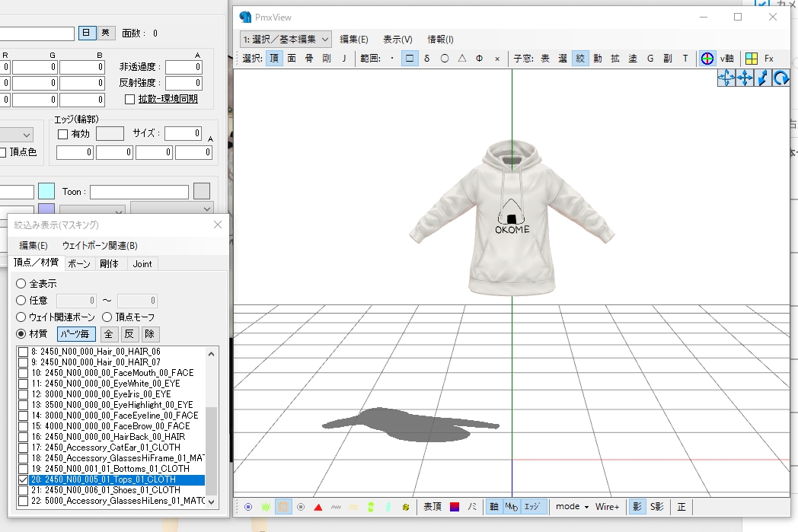Check material 19 Bottoms_01_CLOTH checkbox

pos(23,469)
